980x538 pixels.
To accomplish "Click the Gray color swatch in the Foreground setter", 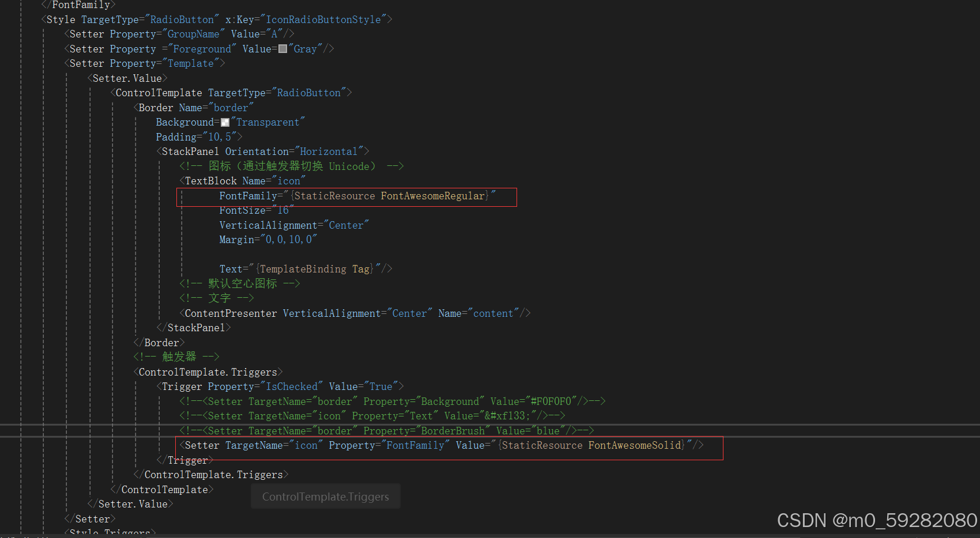I will 282,49.
